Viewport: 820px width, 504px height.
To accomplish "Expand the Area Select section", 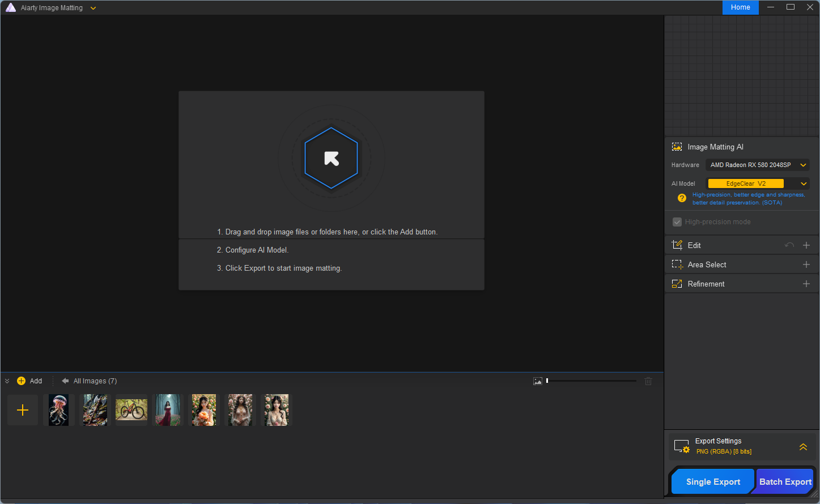I will pos(806,264).
